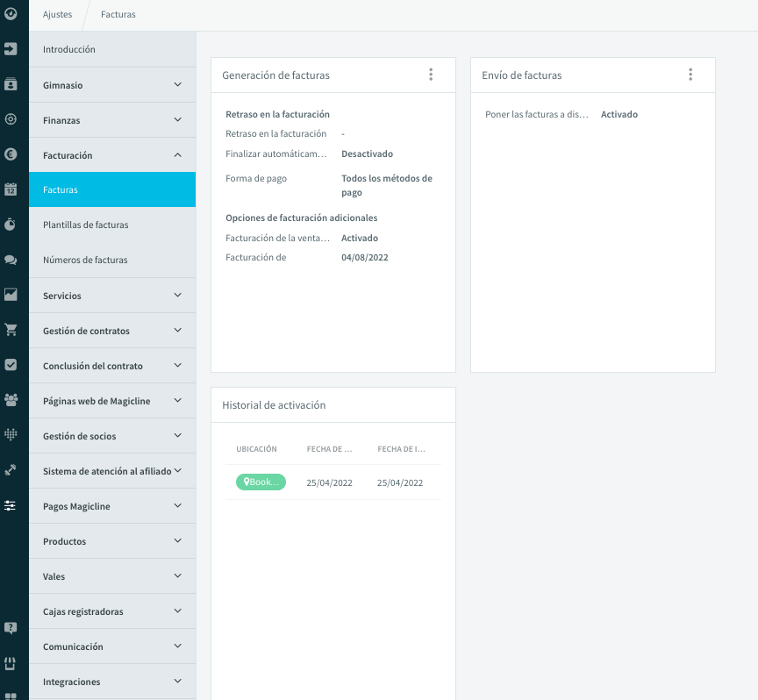Viewport: 758px width, 700px height.
Task: Expand the Finanzas section
Action: pos(112,120)
